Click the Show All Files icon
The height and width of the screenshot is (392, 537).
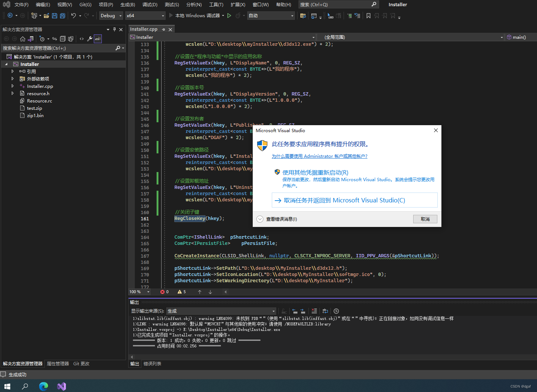71,39
